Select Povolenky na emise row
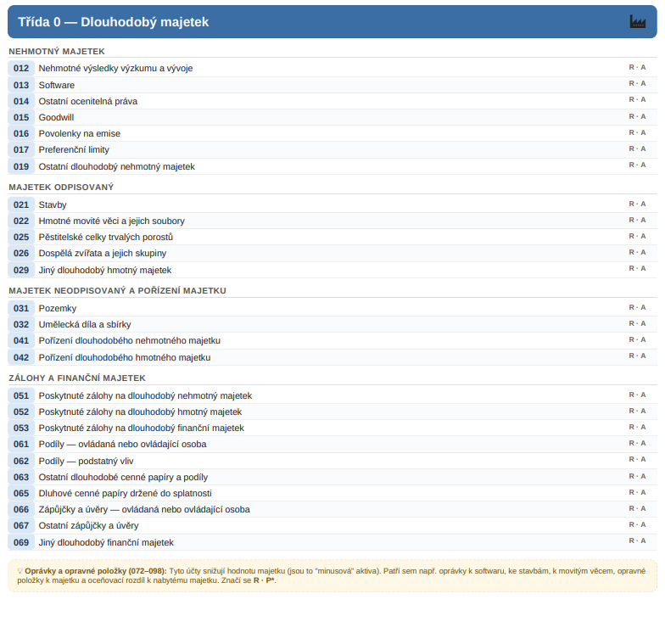This screenshot has height=644, width=665. click(332, 133)
